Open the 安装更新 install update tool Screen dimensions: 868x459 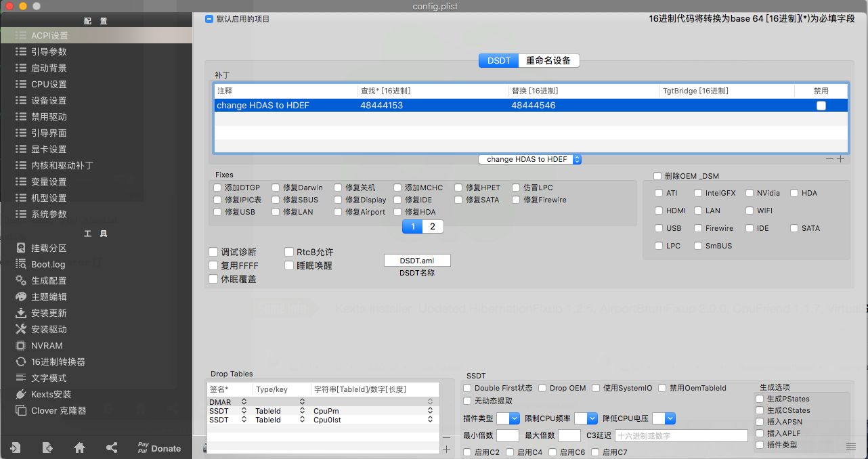[49, 313]
